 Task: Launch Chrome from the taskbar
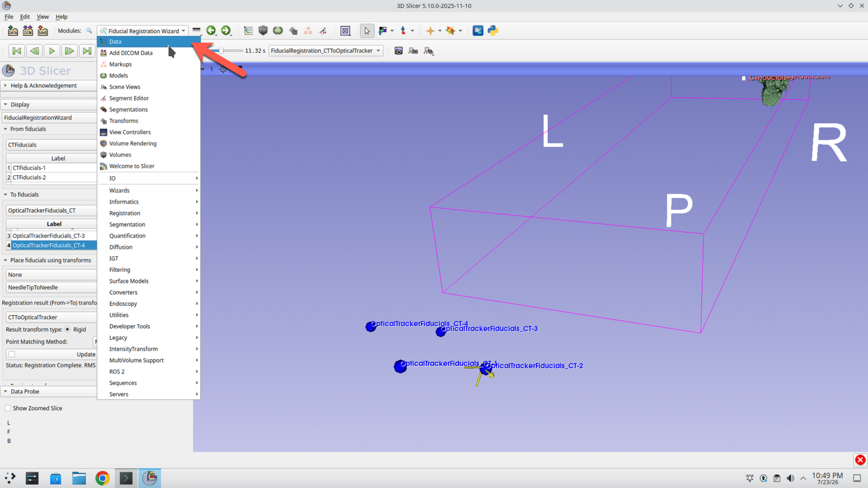[103, 478]
